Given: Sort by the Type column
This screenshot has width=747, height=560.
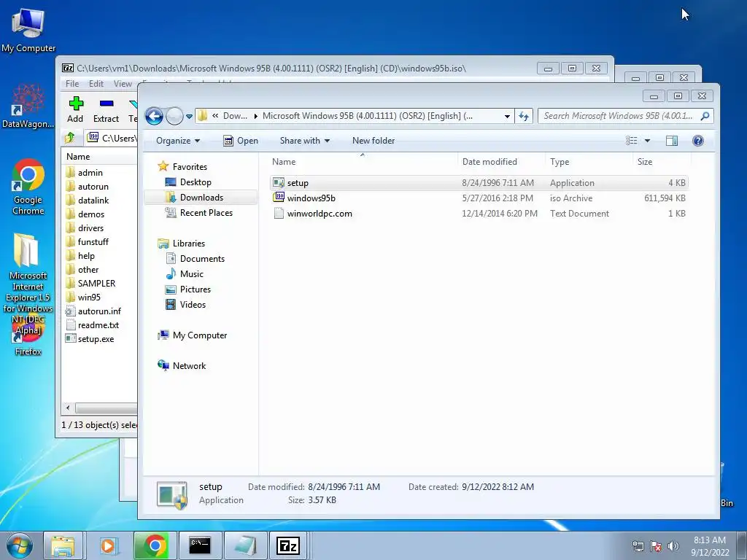Looking at the screenshot, I should coord(589,162).
